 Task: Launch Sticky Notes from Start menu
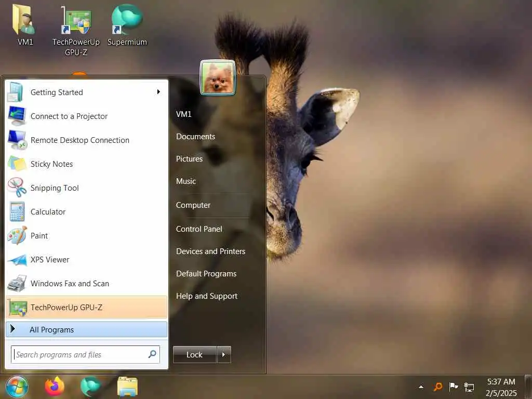[87, 164]
